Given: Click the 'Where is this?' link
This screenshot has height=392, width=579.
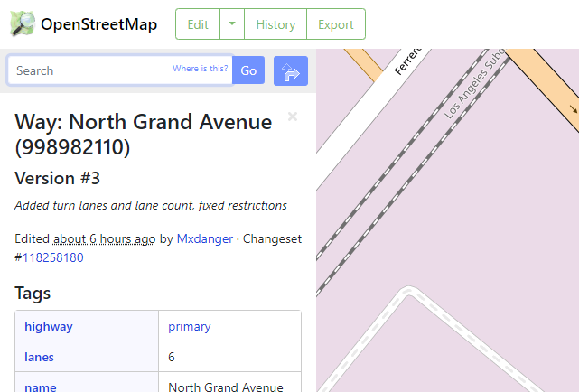Looking at the screenshot, I should click(201, 69).
